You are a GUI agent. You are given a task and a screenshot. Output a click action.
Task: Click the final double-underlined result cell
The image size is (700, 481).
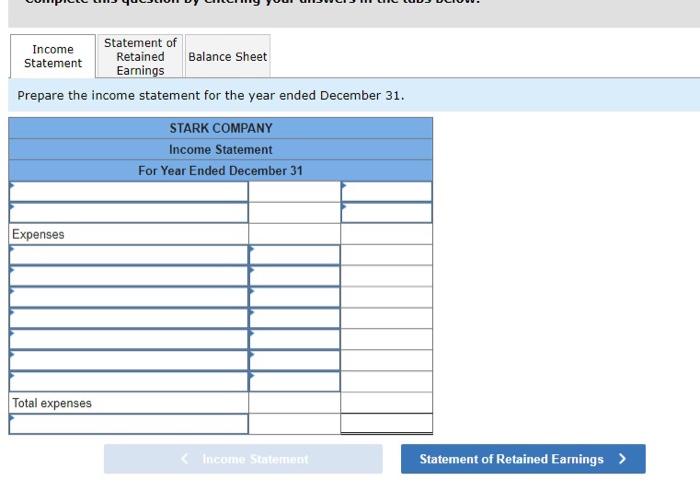(x=387, y=423)
